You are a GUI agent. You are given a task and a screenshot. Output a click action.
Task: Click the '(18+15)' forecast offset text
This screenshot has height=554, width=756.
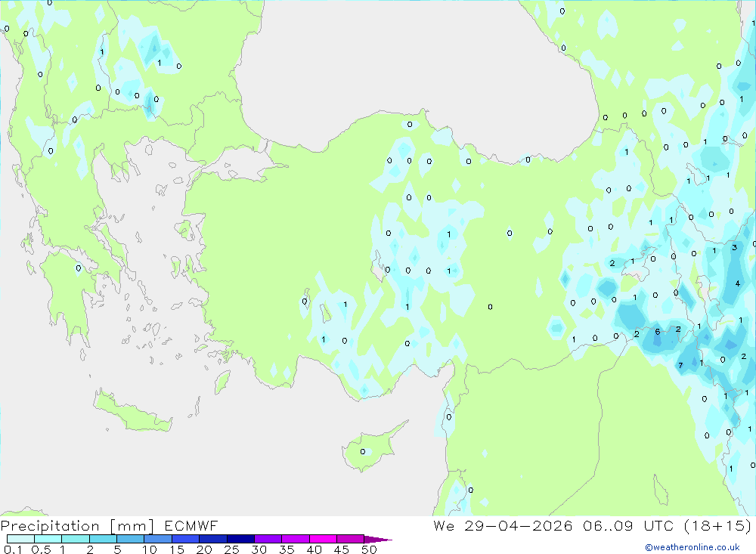click(718, 525)
